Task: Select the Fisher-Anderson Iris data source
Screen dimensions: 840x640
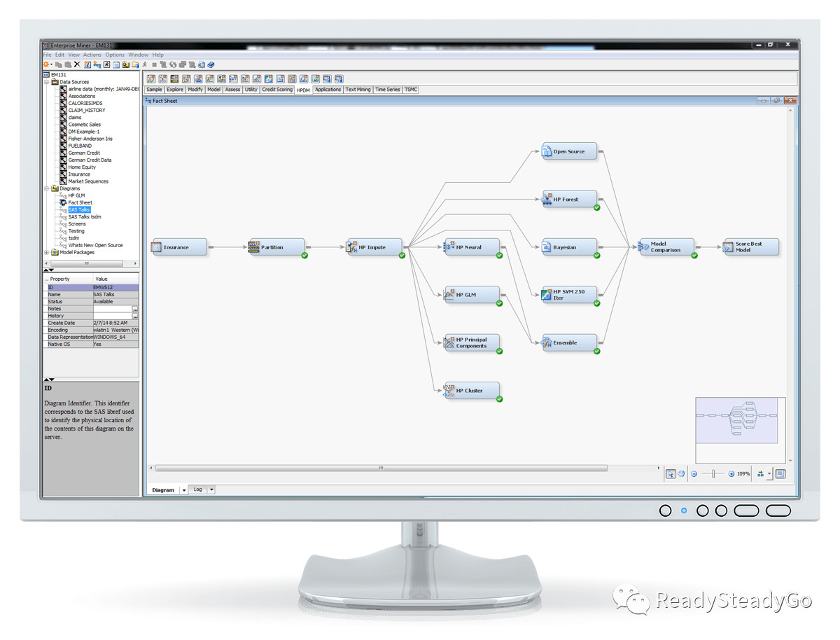Action: tap(90, 139)
